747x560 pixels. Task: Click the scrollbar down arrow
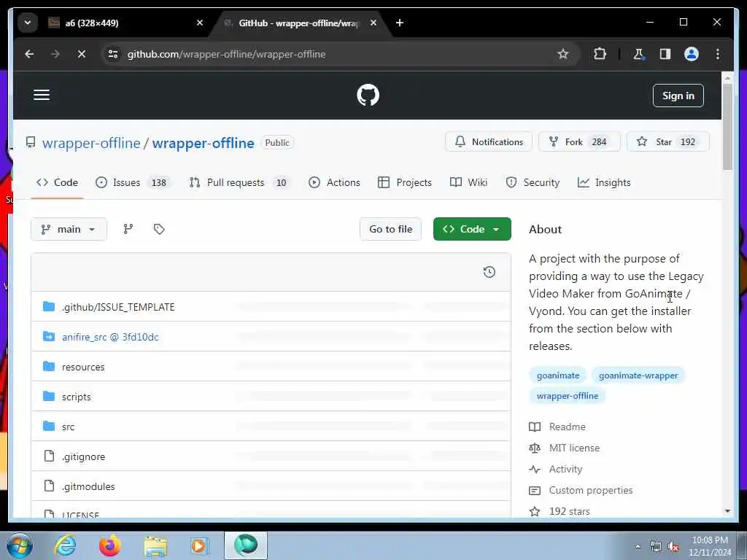tap(727, 510)
